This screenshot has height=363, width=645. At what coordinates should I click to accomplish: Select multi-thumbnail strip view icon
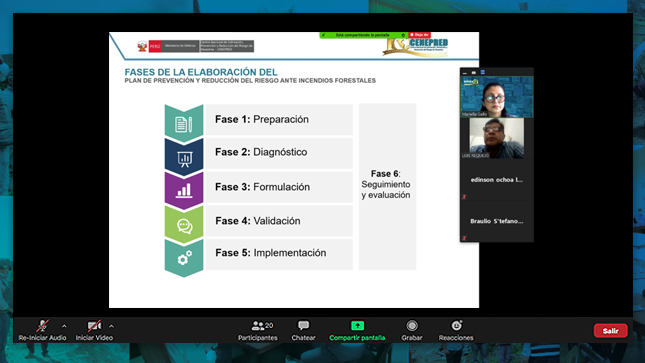483,72
